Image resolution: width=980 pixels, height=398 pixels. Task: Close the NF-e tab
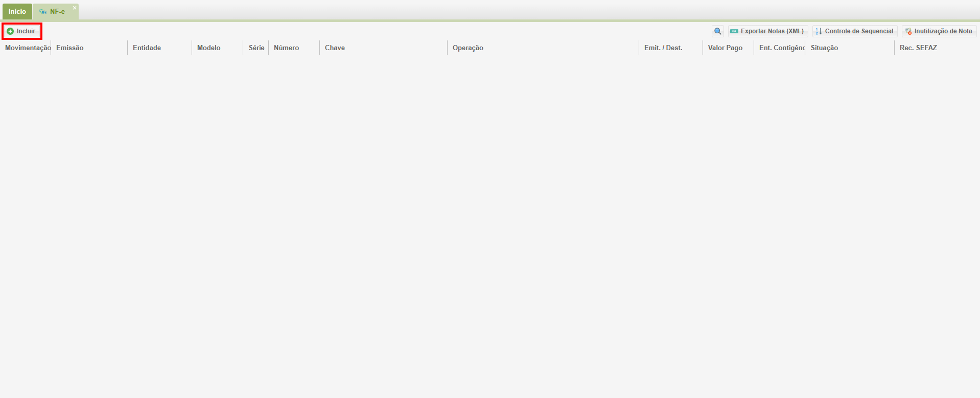coord(75,8)
